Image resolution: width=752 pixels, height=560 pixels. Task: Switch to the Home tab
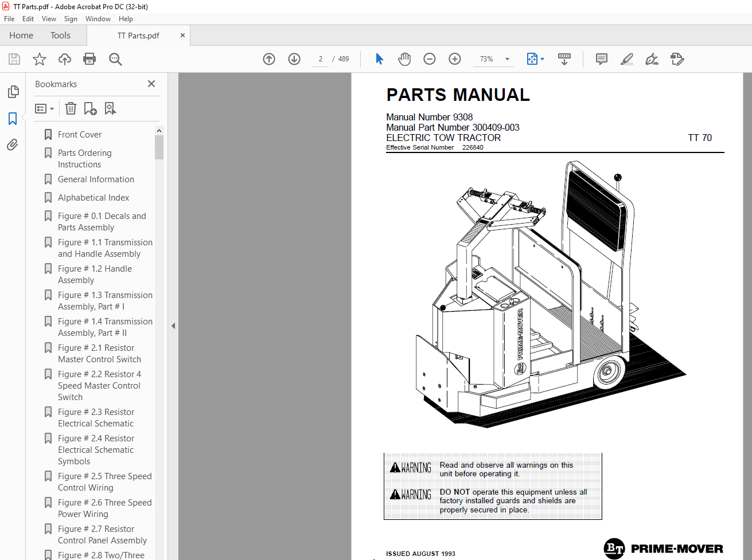pyautogui.click(x=21, y=36)
